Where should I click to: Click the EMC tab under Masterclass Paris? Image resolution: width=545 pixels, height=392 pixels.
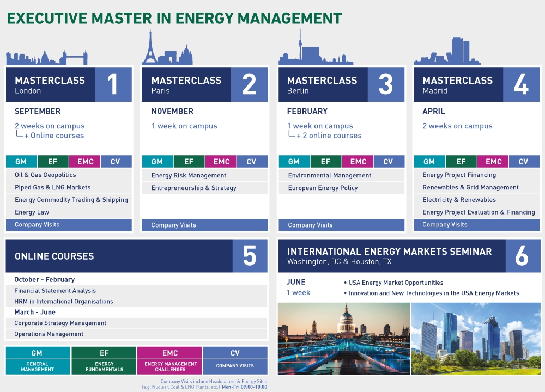[221, 162]
